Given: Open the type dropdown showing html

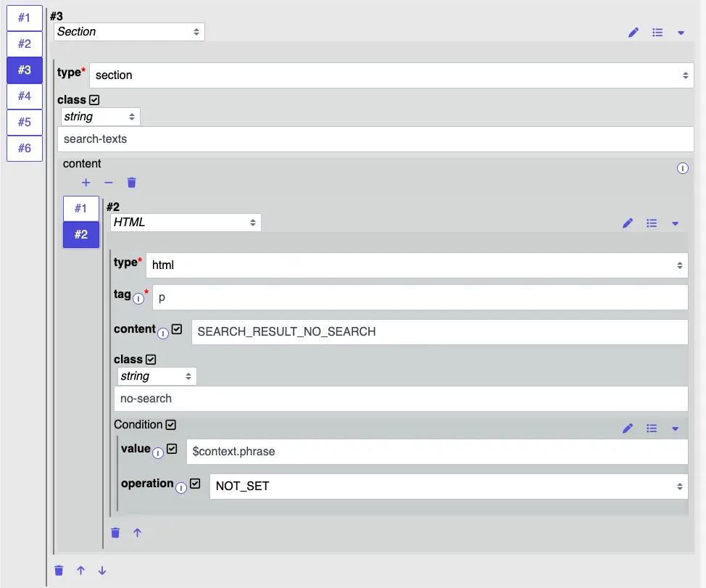Looking at the screenshot, I should coord(417,265).
